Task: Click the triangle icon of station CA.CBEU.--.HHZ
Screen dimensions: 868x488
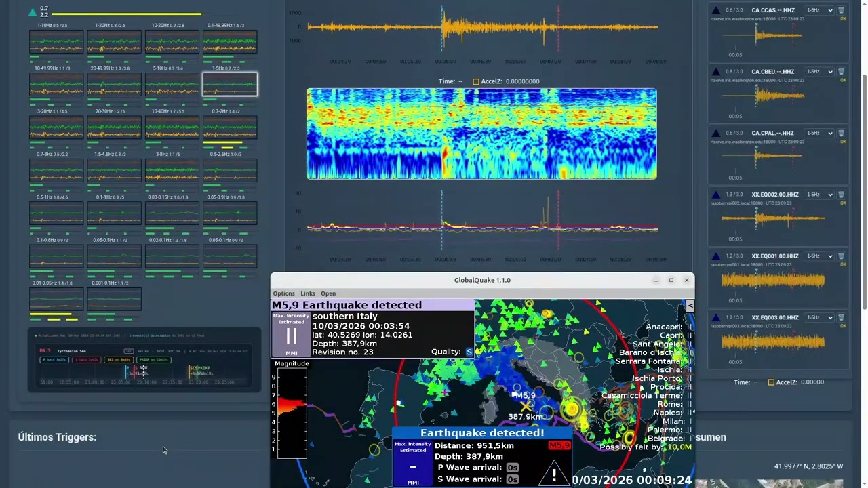Action: pos(716,72)
